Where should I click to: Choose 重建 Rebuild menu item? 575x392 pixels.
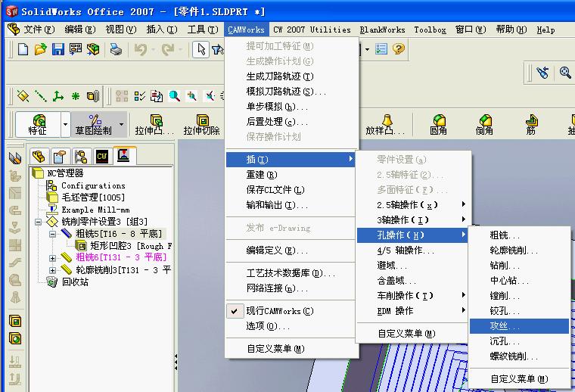291,175
